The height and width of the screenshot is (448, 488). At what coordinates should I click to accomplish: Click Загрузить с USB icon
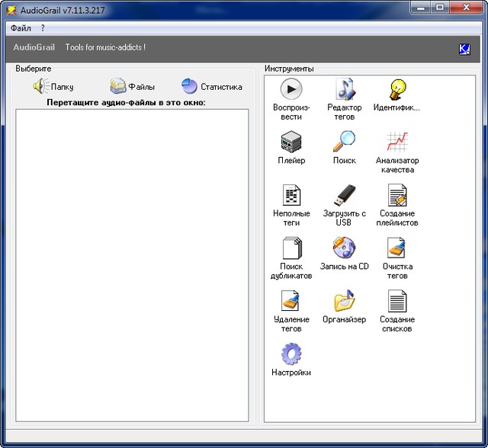(x=345, y=196)
